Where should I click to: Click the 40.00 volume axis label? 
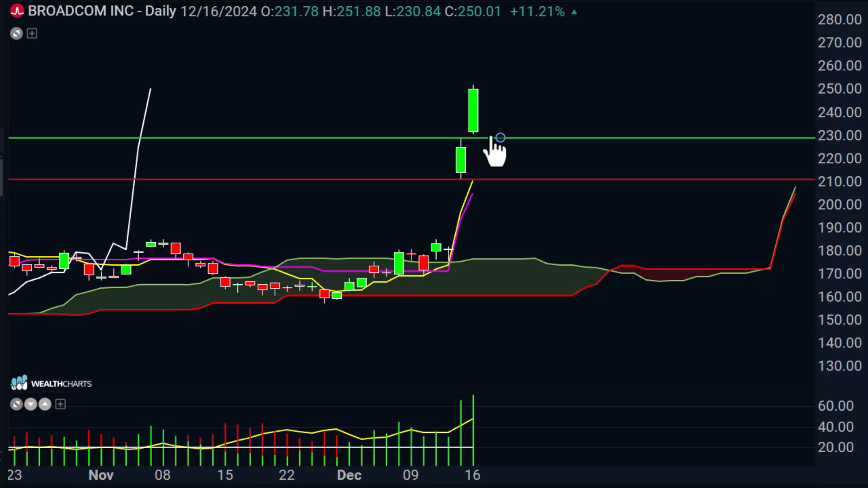click(x=835, y=427)
